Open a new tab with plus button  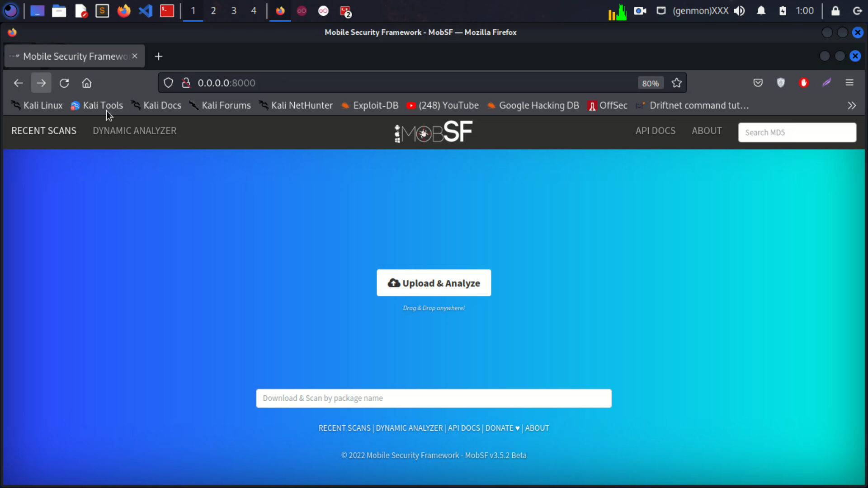click(x=158, y=56)
